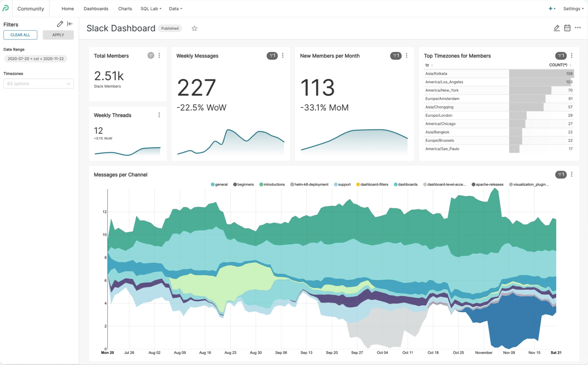588x365 pixels.
Task: Open the SQL Lab dropdown menu
Action: point(151,9)
